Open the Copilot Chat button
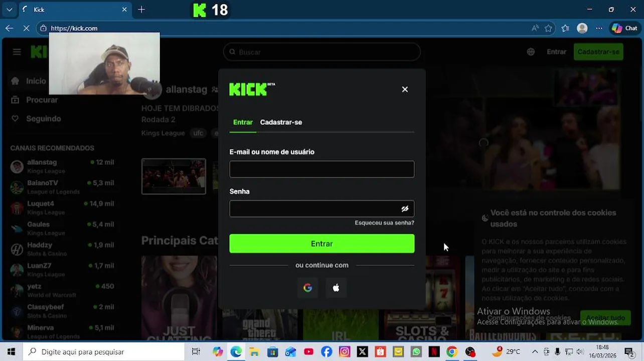 point(624,28)
